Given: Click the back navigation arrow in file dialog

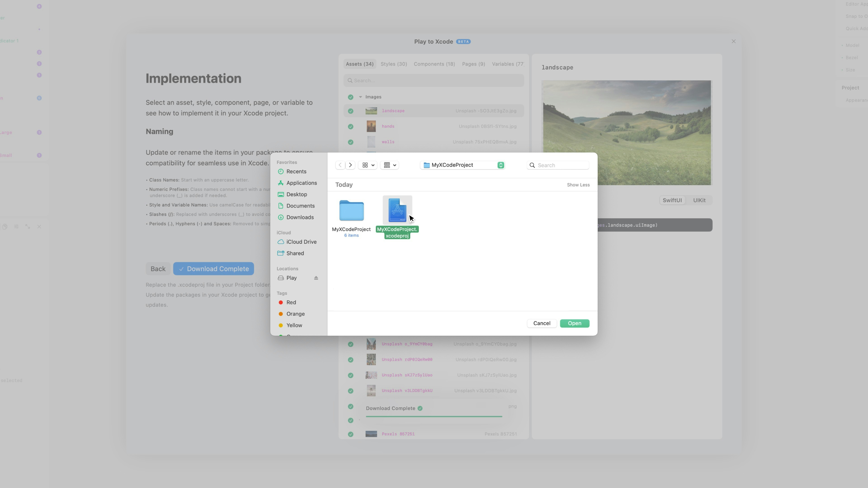Looking at the screenshot, I should pos(340,165).
